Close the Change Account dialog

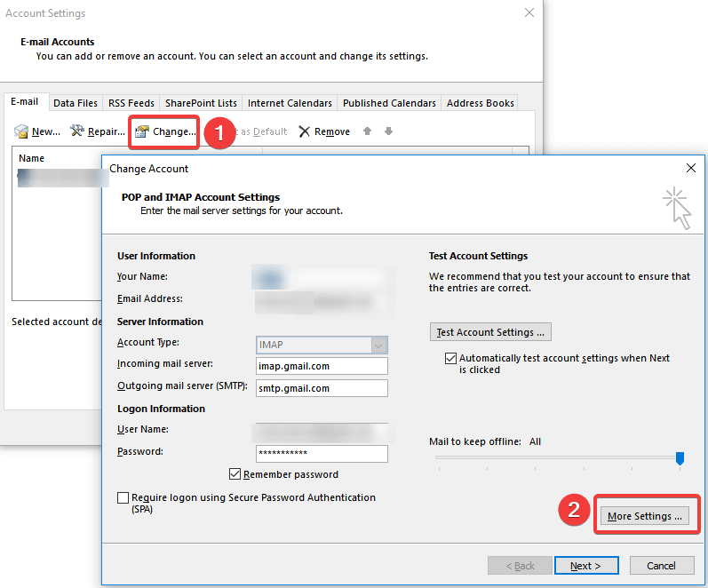(691, 168)
